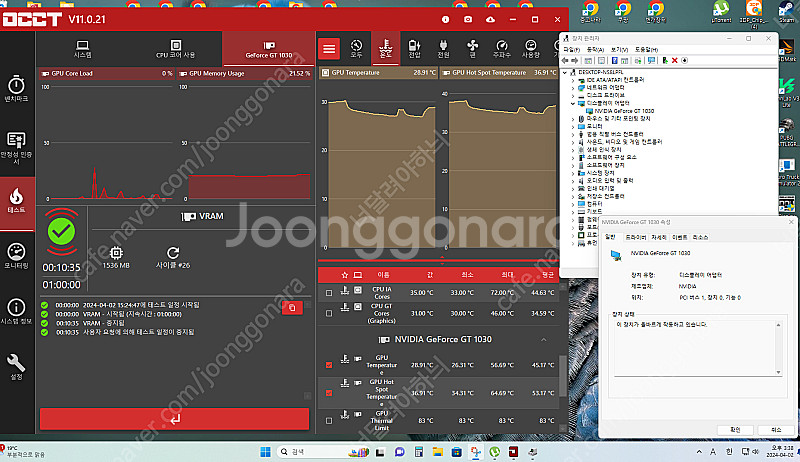800x462 pixels.
Task: Show all sensors with the 모두 filter
Action: pyautogui.click(x=357, y=49)
